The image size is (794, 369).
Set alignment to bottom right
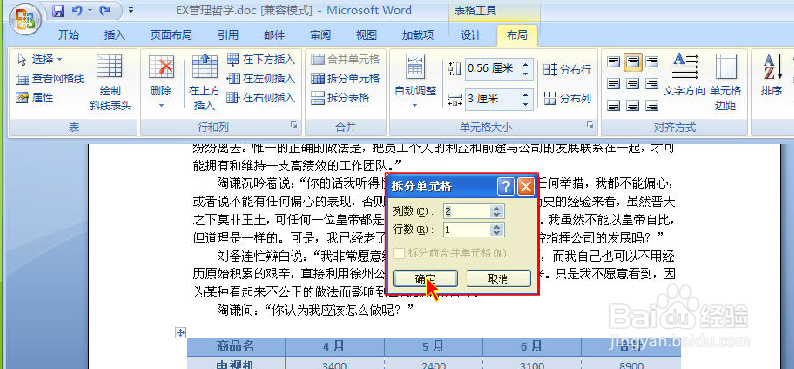(652, 105)
